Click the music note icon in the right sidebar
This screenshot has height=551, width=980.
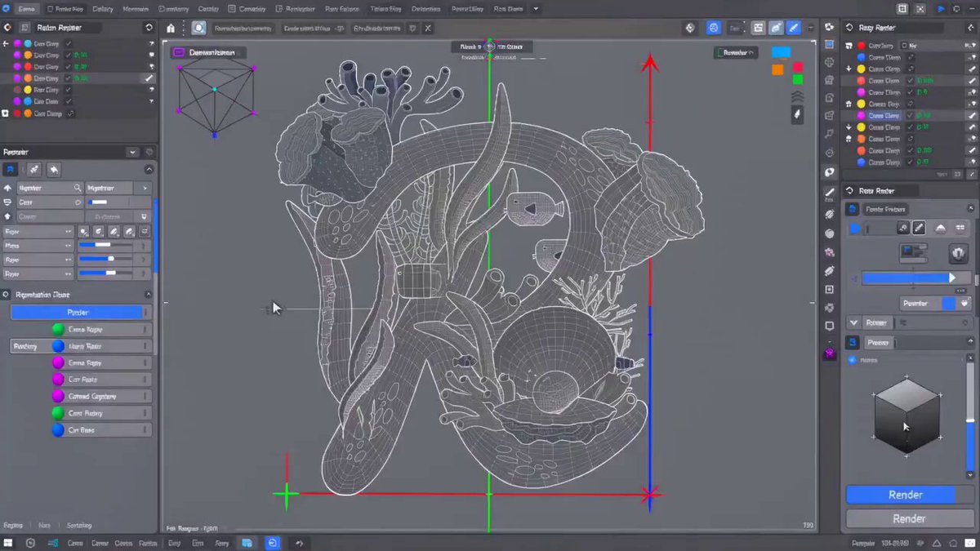pyautogui.click(x=830, y=134)
